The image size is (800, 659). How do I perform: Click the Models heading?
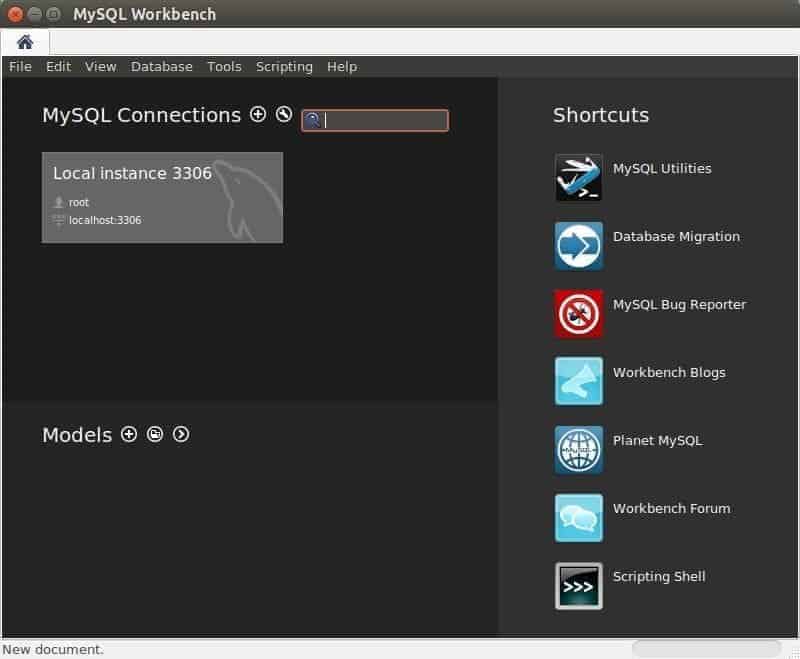point(77,435)
